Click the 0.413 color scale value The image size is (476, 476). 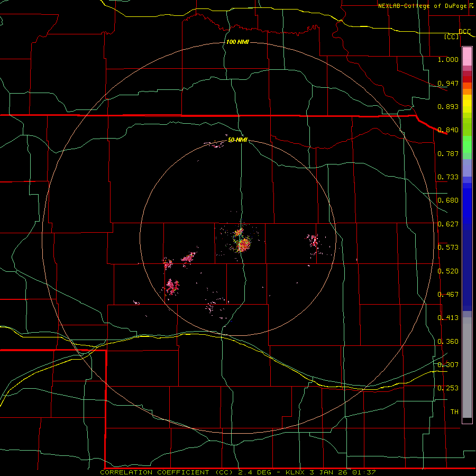click(x=448, y=318)
